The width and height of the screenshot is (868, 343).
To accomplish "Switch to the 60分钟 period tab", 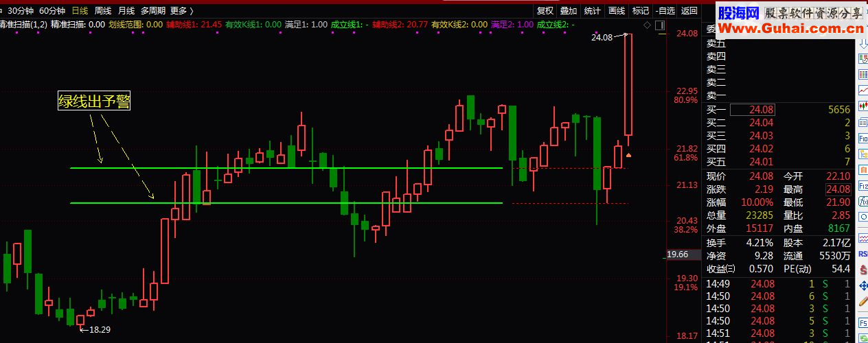I will pyautogui.click(x=52, y=11).
